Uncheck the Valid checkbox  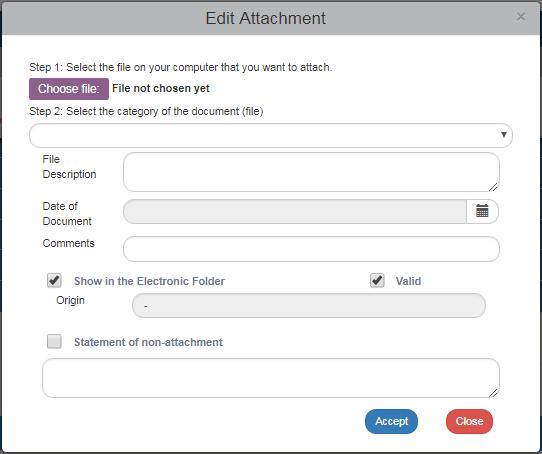pos(377,280)
